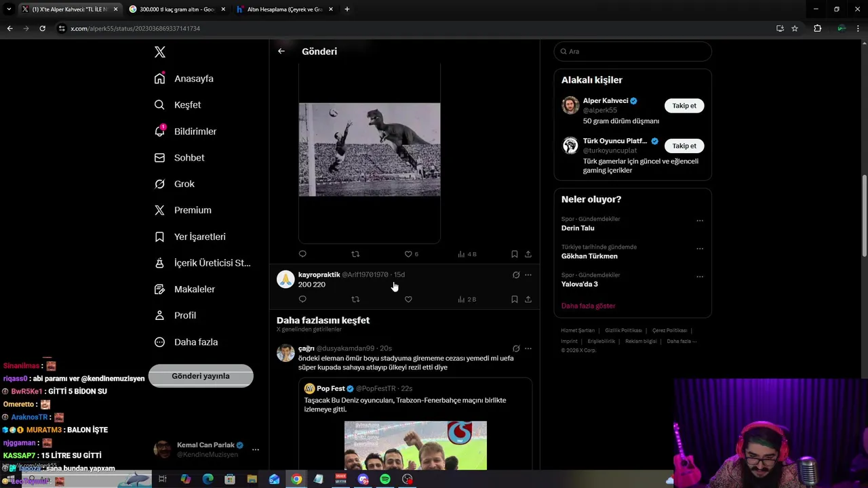
Task: Repost the dinosaur image post
Action: 355,254
